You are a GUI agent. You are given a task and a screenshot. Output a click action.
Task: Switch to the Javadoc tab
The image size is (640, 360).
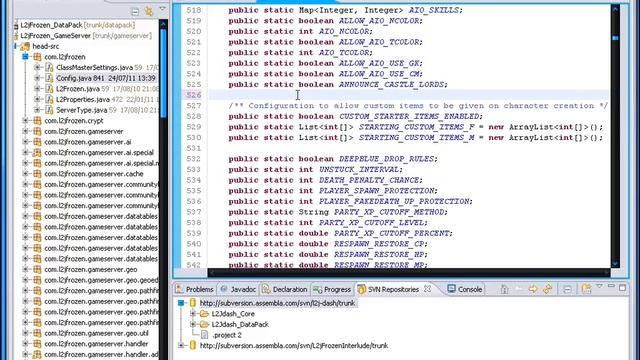pos(238,289)
